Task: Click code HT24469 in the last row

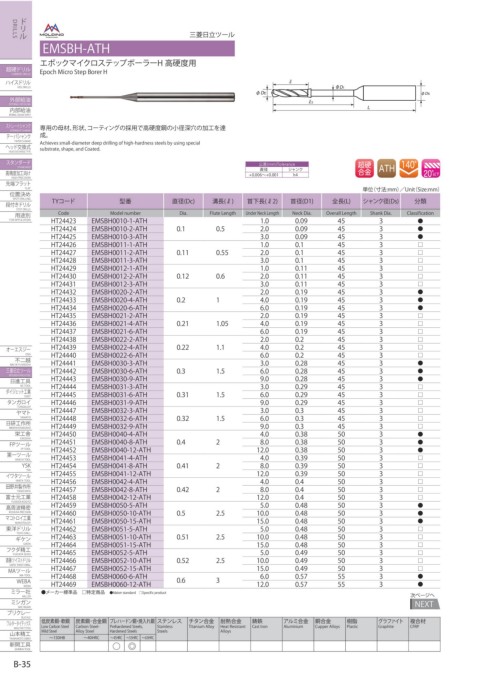Action: pos(63,585)
